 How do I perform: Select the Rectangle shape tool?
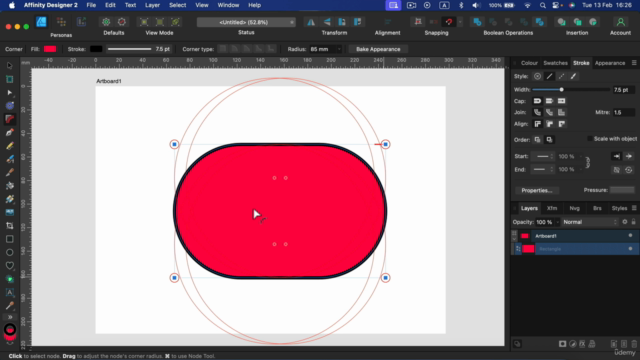[x=10, y=239]
